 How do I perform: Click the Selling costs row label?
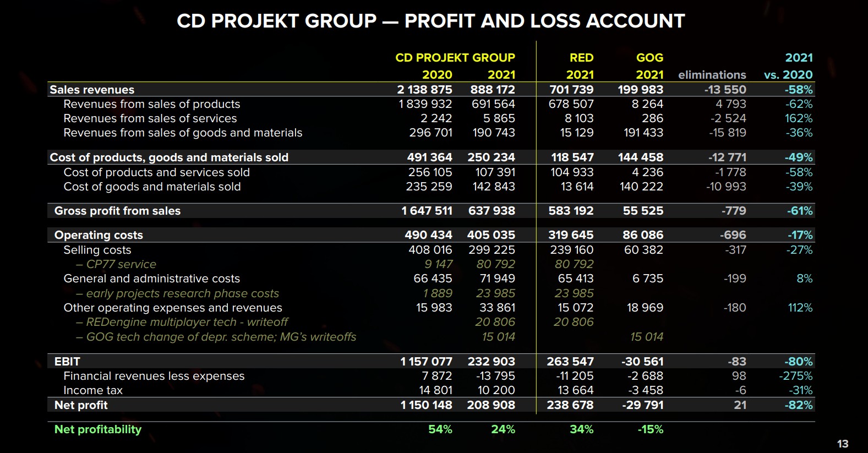[x=97, y=250]
